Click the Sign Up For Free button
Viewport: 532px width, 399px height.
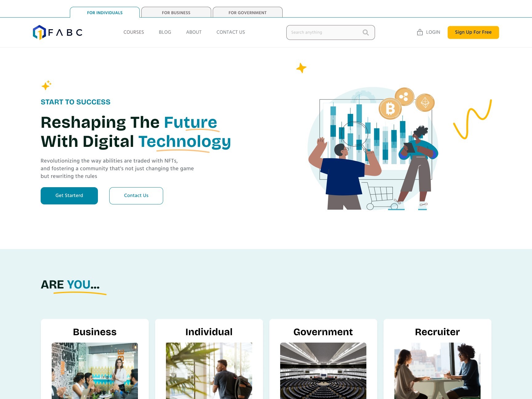pos(473,32)
